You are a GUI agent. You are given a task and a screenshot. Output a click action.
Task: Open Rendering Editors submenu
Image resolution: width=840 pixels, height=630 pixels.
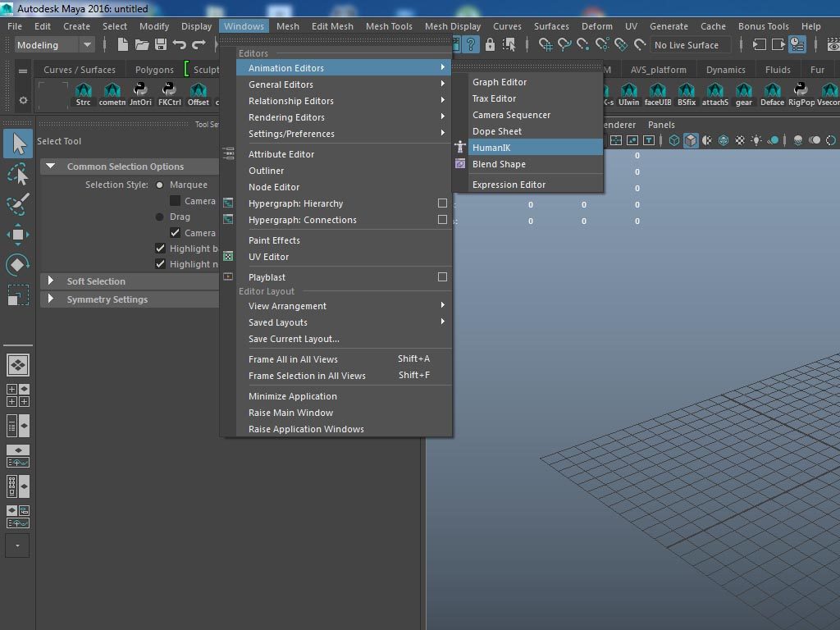pos(344,117)
